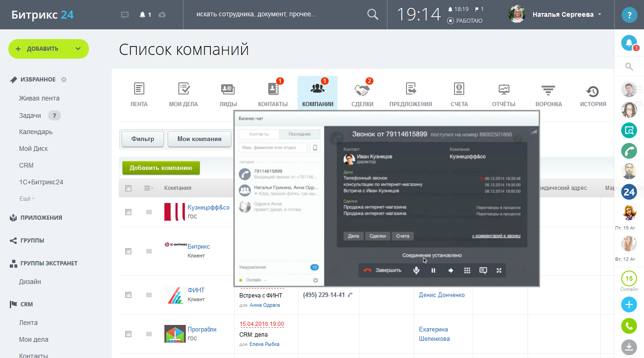Expand the Добавить dropdown arrow
Viewport: 644px width, 358px height.
click(x=78, y=49)
